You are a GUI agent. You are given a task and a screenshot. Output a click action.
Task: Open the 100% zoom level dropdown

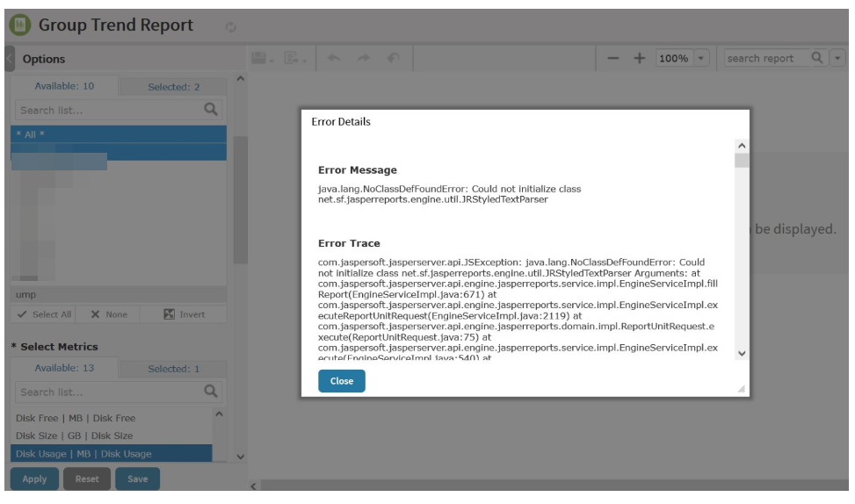click(701, 58)
